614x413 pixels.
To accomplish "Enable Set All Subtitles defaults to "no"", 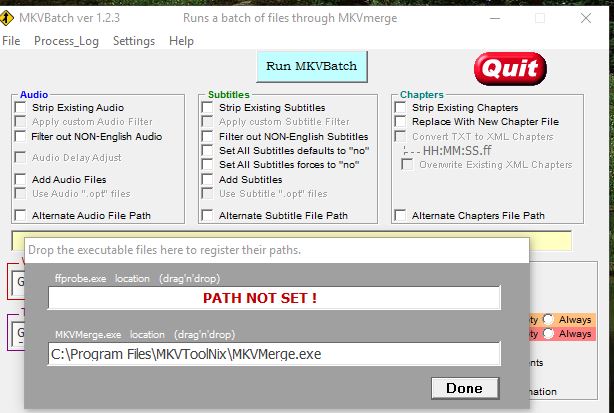I will click(x=207, y=150).
